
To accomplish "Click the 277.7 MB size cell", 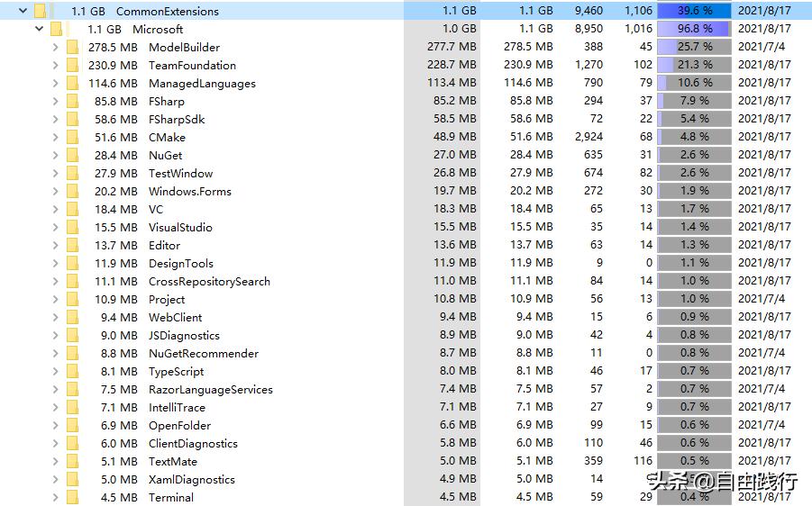I will [452, 47].
